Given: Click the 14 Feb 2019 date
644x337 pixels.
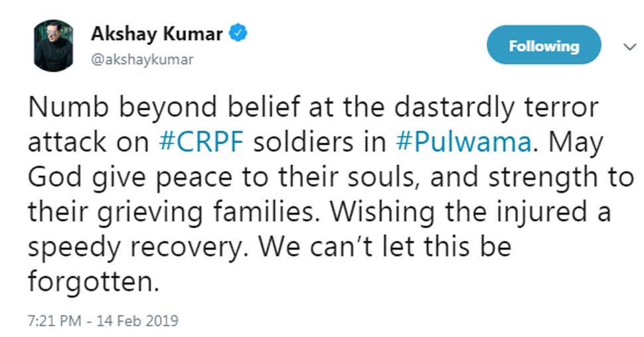Looking at the screenshot, I should click(137, 320).
